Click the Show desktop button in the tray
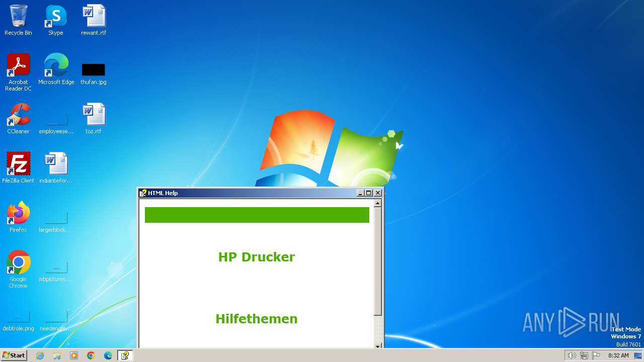The width and height of the screenshot is (644, 362). click(x=638, y=355)
